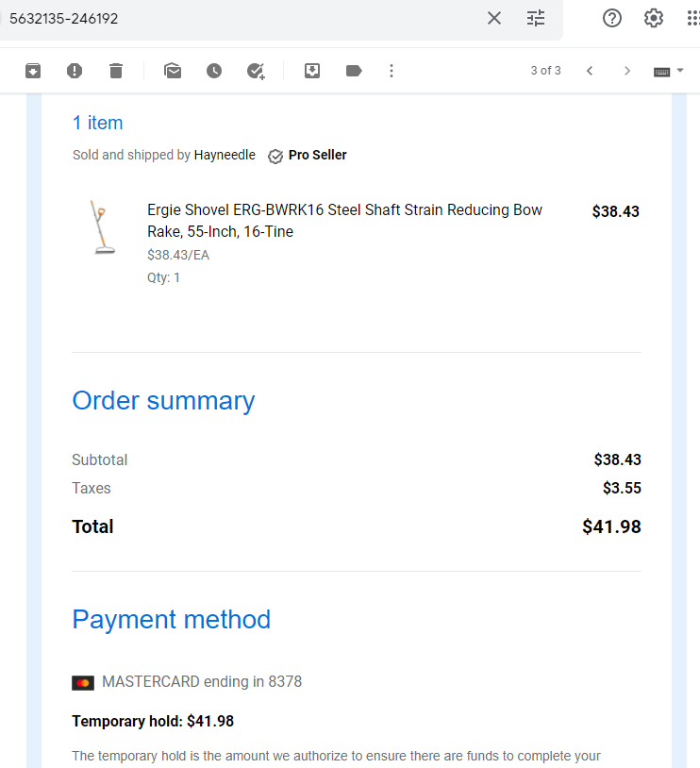Add email to Tasks
Viewport: 700px width, 768px height.
click(x=256, y=71)
